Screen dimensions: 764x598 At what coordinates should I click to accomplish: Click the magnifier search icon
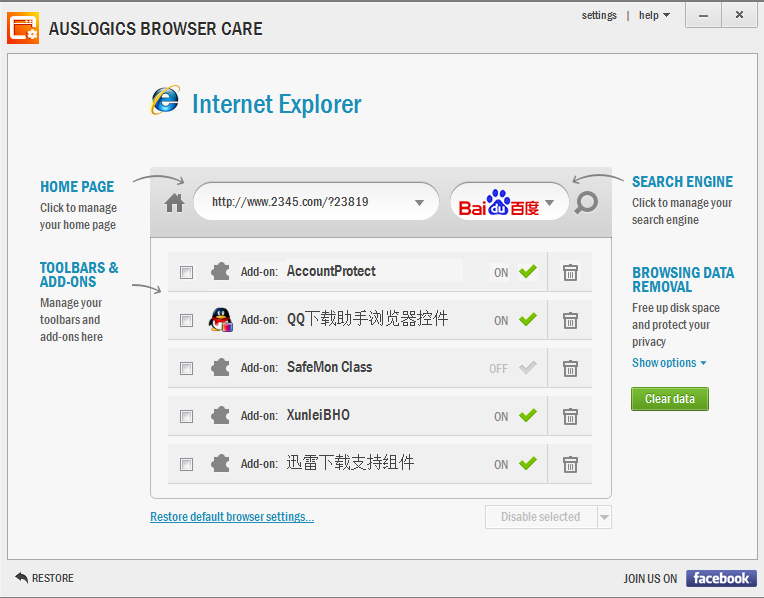587,203
